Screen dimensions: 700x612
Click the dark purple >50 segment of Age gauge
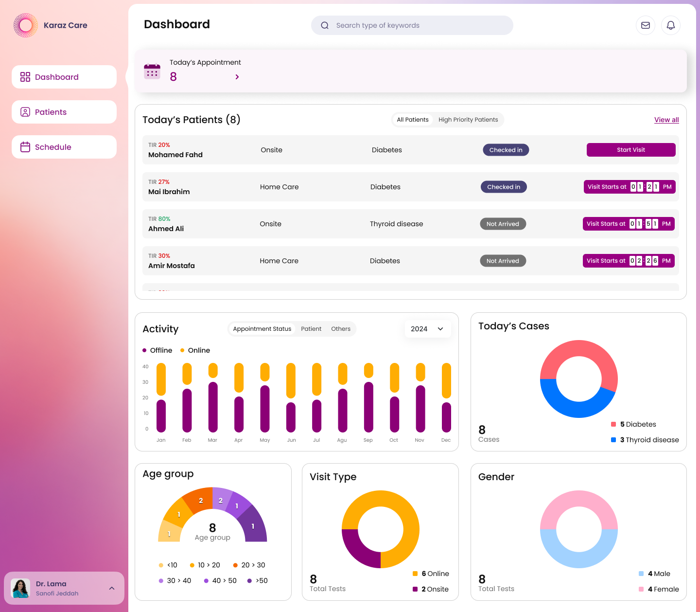tap(253, 526)
